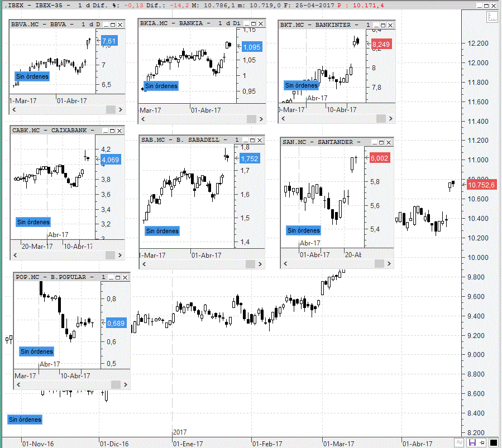Click 'Sin órdenes' label in B. SABADELL chart

162,231
